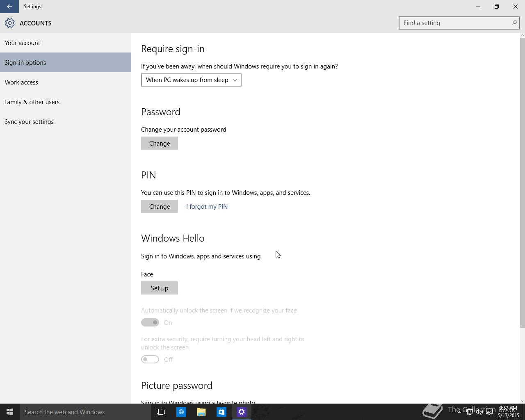Click the Require sign-in heading

pyautogui.click(x=173, y=49)
